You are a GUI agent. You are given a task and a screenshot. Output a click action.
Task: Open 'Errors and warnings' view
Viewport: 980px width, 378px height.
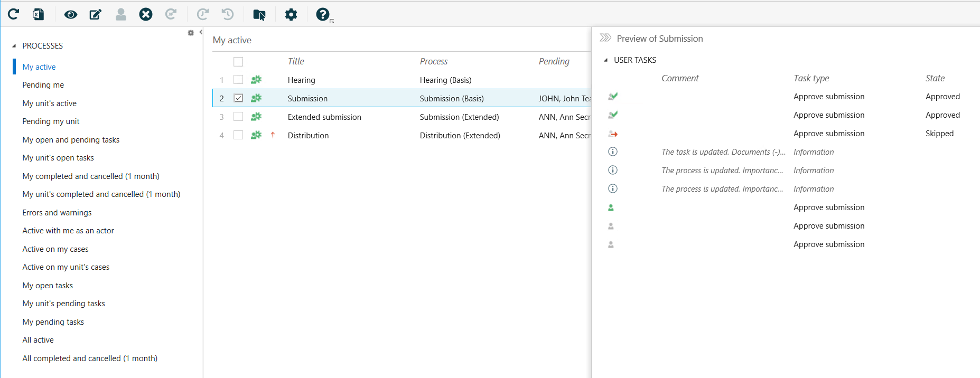(x=57, y=213)
